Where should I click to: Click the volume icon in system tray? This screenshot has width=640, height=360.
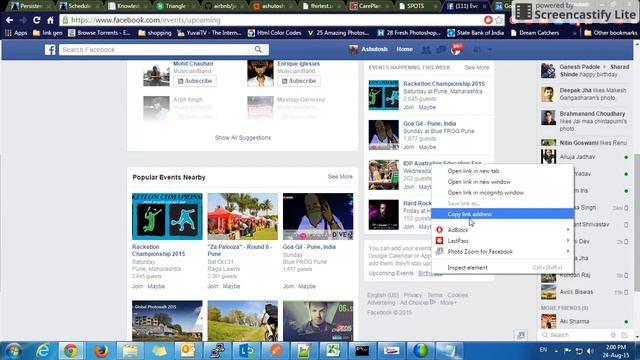click(x=590, y=351)
